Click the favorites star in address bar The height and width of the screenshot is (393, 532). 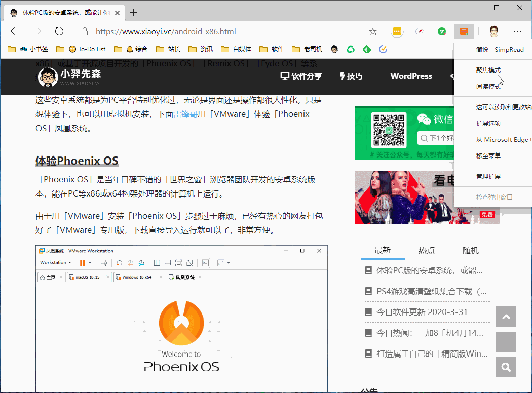[x=373, y=32]
